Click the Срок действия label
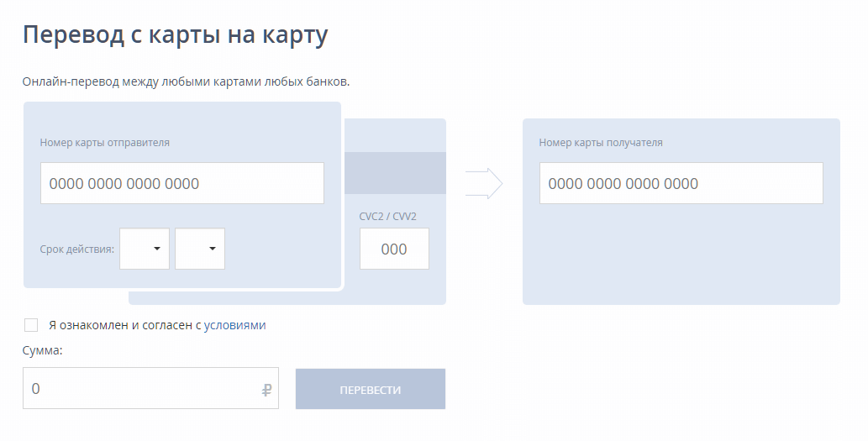Viewport: 868px width, 441px height. click(77, 249)
